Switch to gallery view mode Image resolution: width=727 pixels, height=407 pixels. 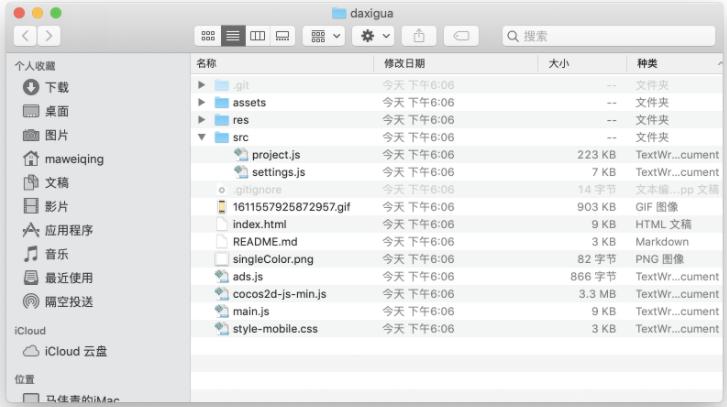point(282,35)
